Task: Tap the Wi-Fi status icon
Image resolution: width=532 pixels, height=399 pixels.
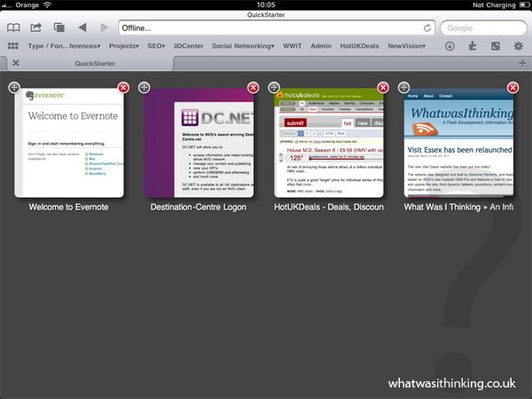Action: click(x=47, y=4)
